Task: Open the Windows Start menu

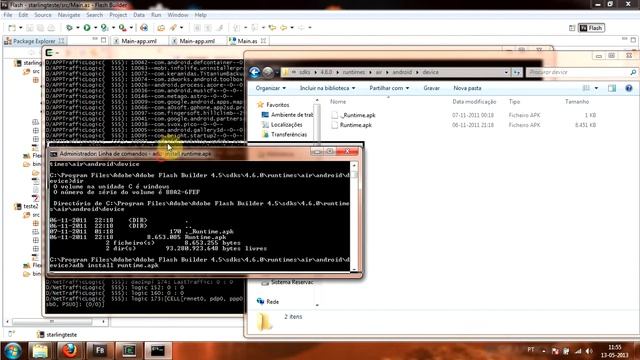Action: [13, 350]
